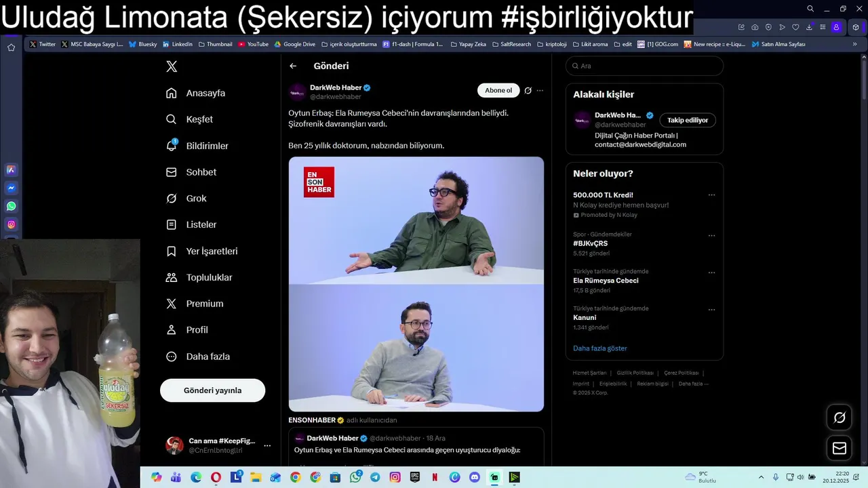Open kriptoloji bookmark folder
Image resolution: width=868 pixels, height=488 pixels.
point(552,44)
